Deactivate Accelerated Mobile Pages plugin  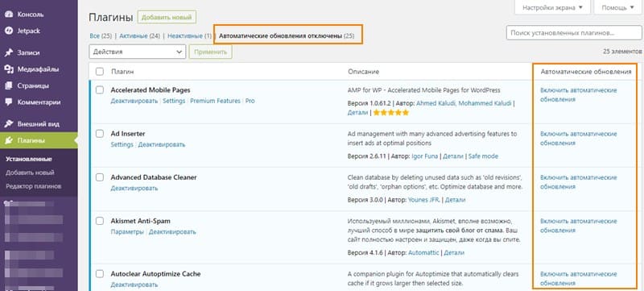(x=134, y=101)
